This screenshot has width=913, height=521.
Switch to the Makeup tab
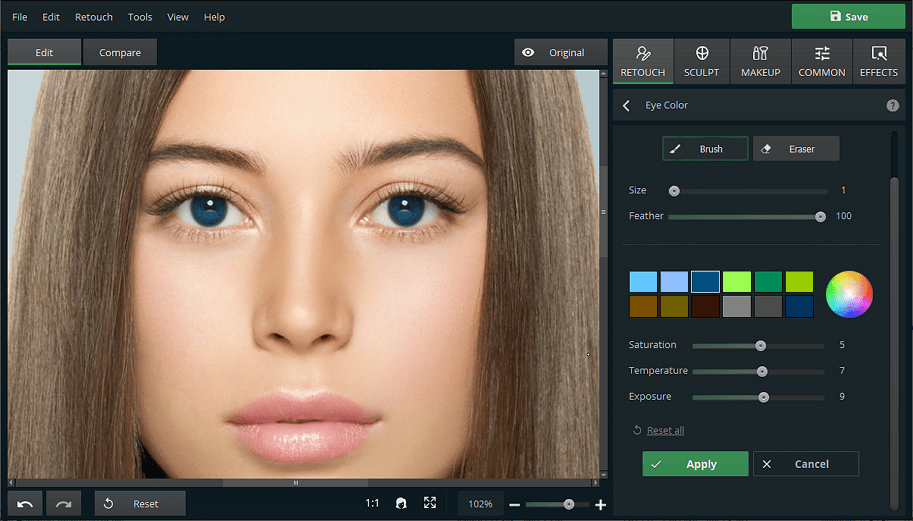(x=760, y=61)
